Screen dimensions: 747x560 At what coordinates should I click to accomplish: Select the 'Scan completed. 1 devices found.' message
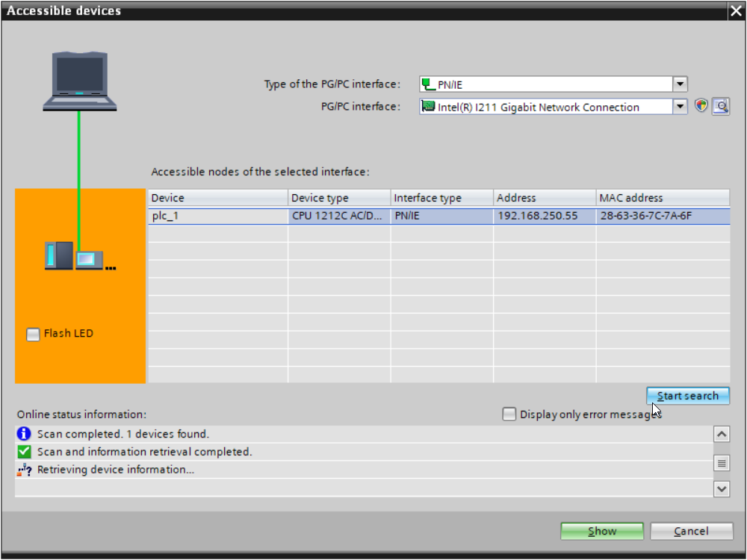[x=364, y=434]
